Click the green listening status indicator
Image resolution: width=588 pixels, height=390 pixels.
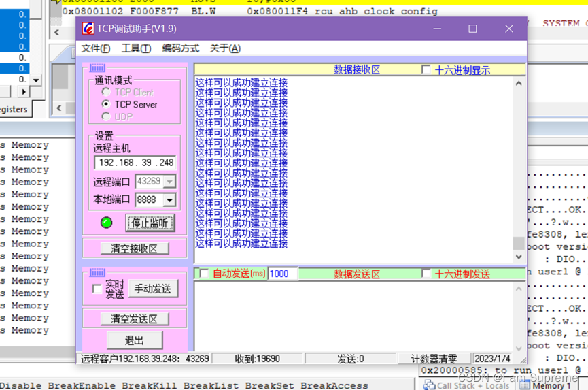107,223
